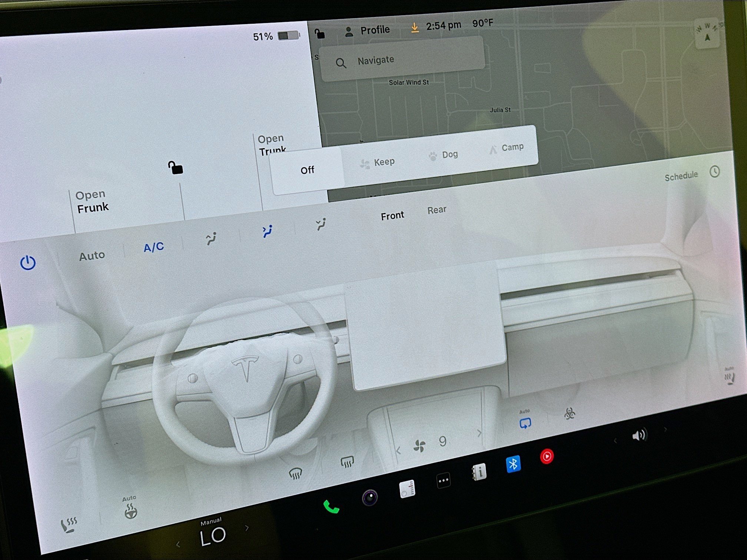747x560 pixels.
Task: Open the Bluetooth app
Action: point(513,464)
